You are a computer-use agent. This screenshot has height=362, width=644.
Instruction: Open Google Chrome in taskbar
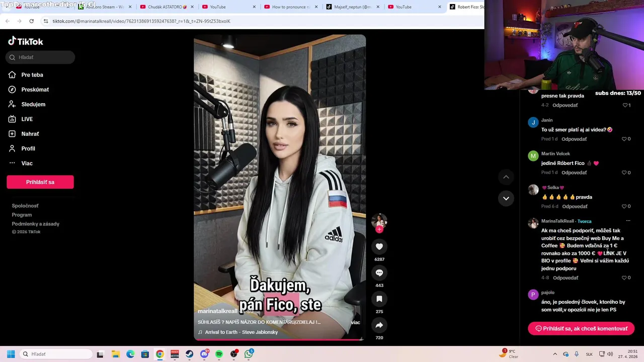point(159,354)
